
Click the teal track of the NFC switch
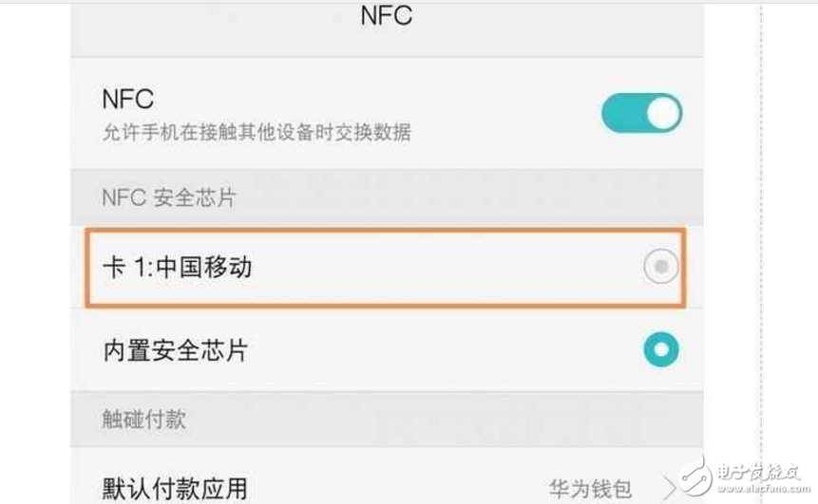pos(619,113)
